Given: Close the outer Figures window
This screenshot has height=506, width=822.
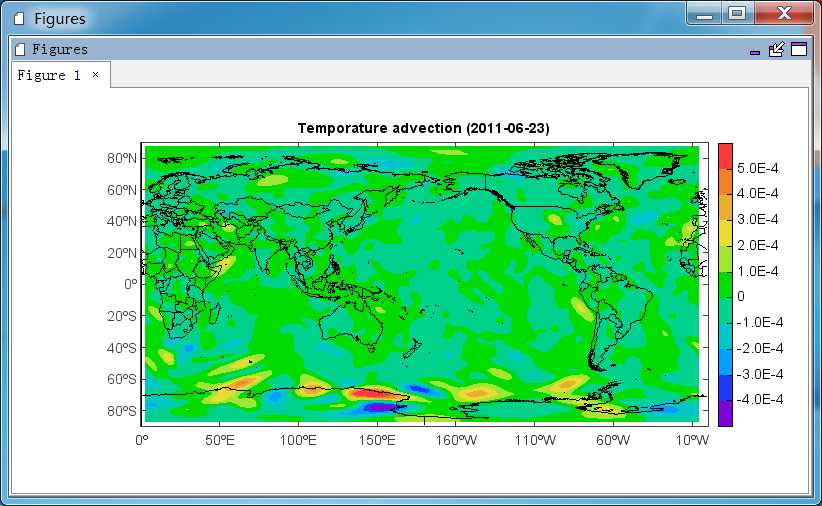Looking at the screenshot, I should click(x=784, y=13).
